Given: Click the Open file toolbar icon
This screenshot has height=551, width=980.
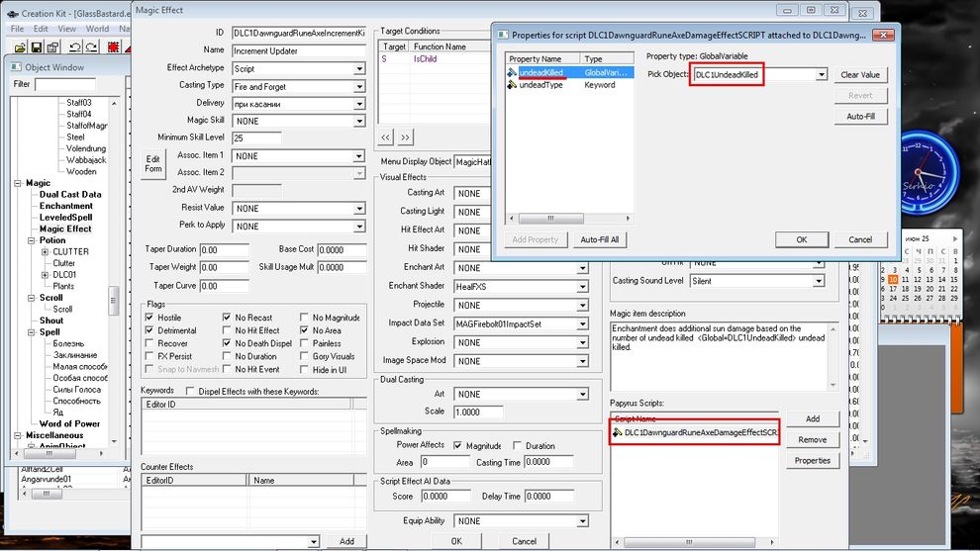Looking at the screenshot, I should click(19, 46).
